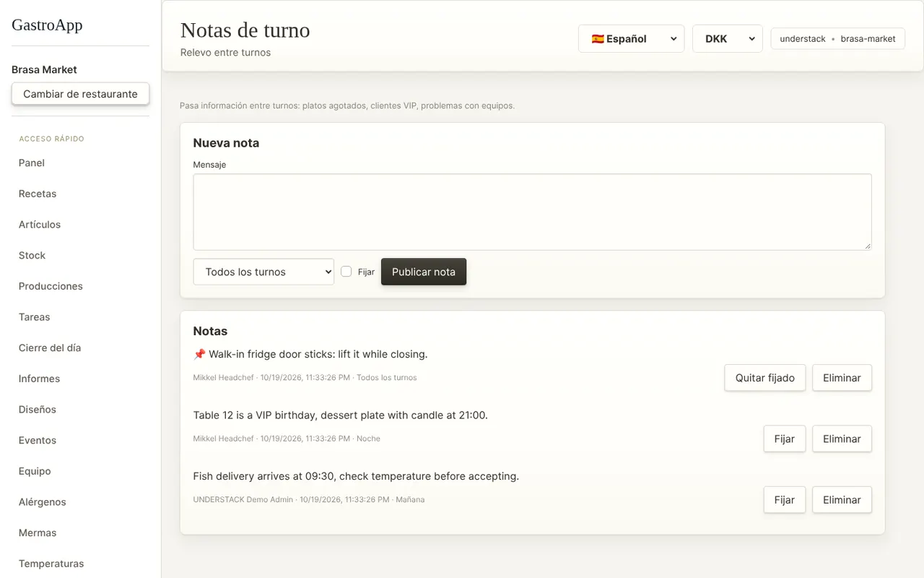Open the Español language dropdown
The image size is (924, 578).
[631, 39]
